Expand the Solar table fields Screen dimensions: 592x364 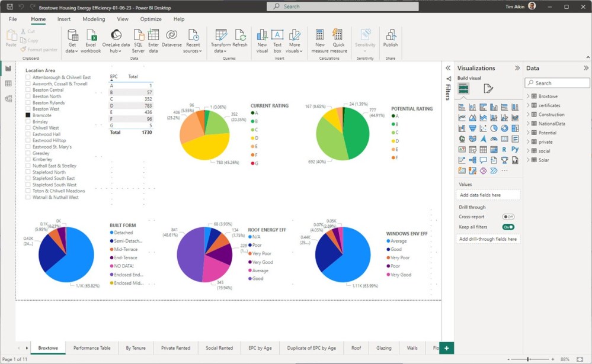528,160
